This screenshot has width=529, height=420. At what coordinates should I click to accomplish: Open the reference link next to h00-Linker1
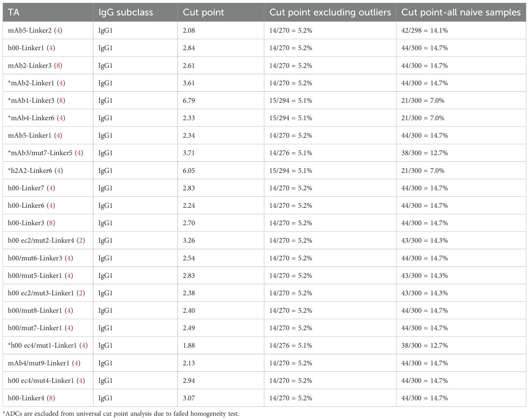pos(51,48)
